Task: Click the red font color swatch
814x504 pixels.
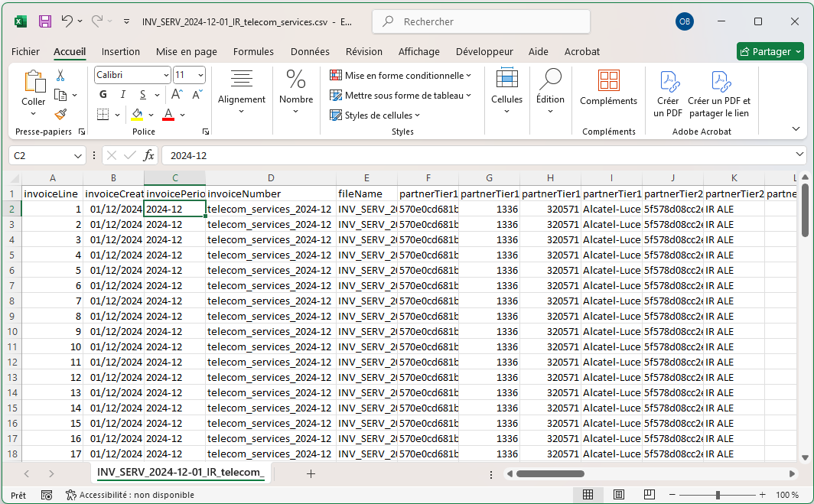Action: tap(168, 115)
